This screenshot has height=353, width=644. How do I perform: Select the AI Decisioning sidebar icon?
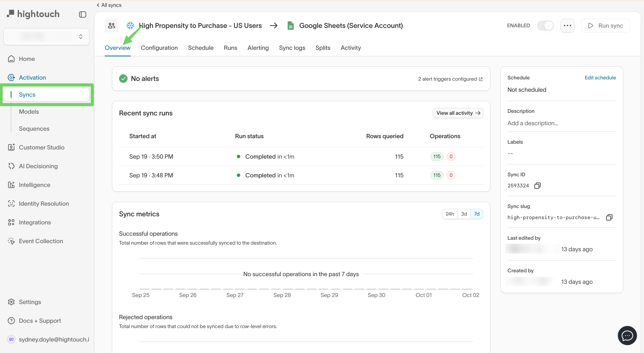tap(11, 166)
